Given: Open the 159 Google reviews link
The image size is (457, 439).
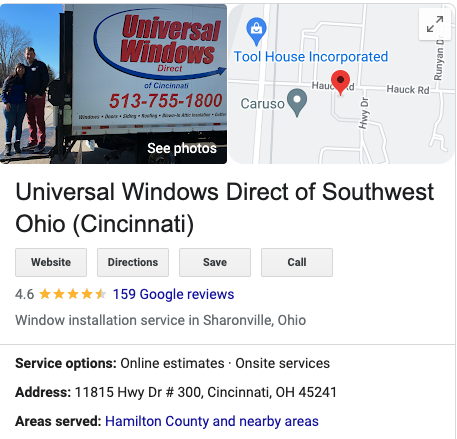Looking at the screenshot, I should click(173, 294).
